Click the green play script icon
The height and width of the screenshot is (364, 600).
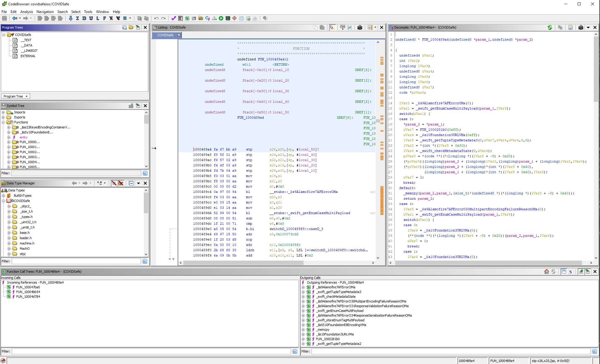[x=221, y=18]
